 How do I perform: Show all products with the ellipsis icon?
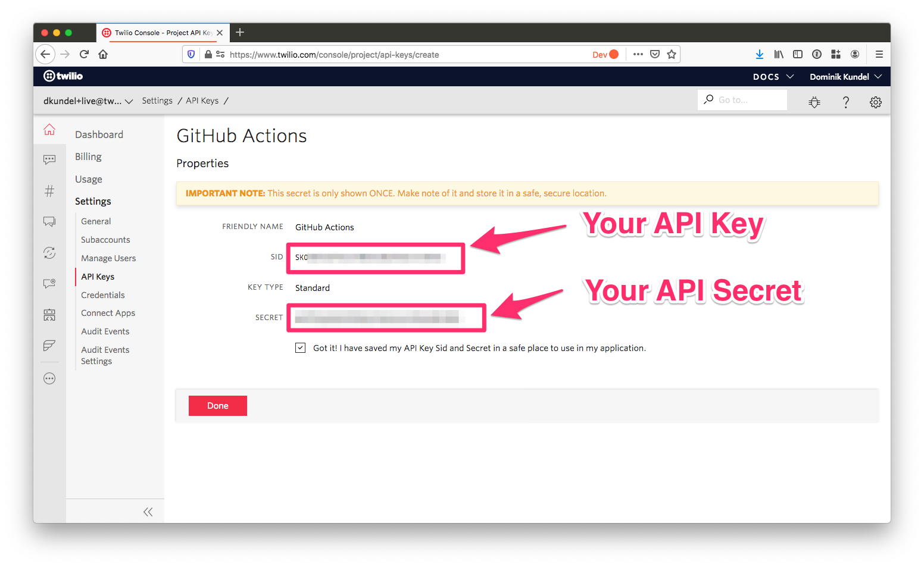tap(49, 378)
